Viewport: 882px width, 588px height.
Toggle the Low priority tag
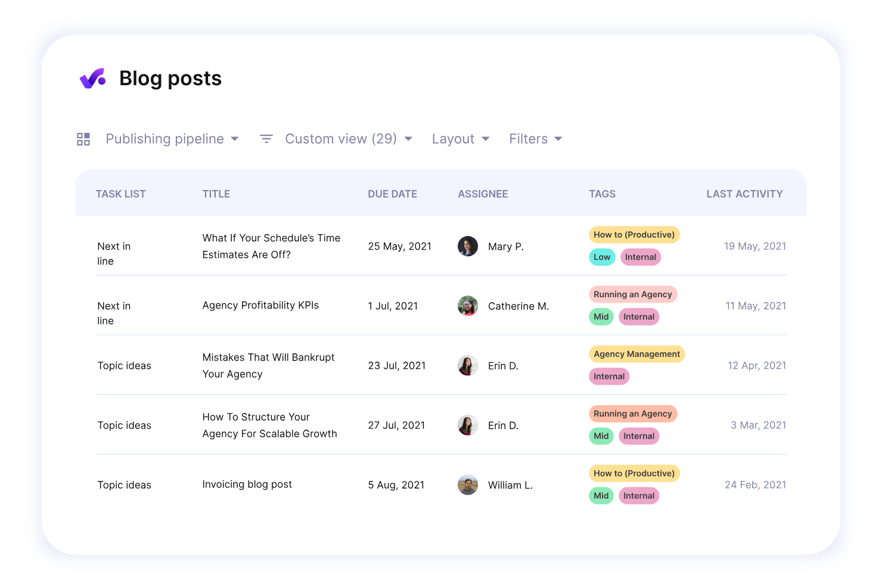click(x=602, y=257)
